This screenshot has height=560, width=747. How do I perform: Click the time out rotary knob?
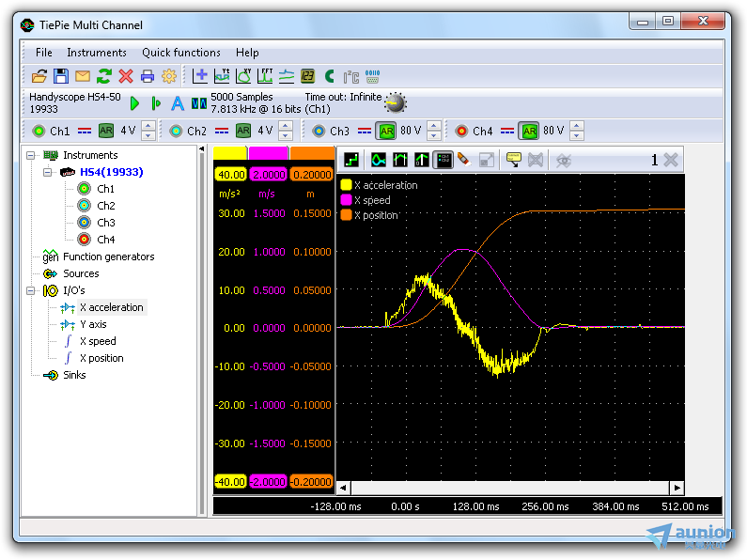(396, 102)
